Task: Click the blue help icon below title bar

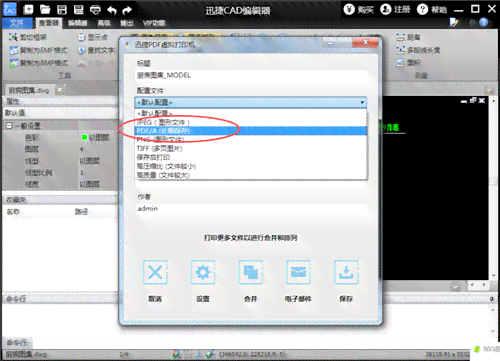Action: point(483,22)
